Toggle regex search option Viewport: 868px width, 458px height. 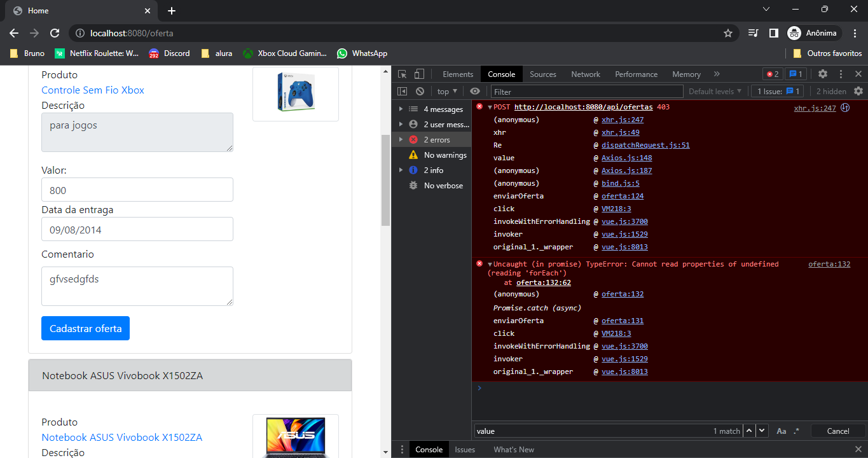pyautogui.click(x=796, y=431)
